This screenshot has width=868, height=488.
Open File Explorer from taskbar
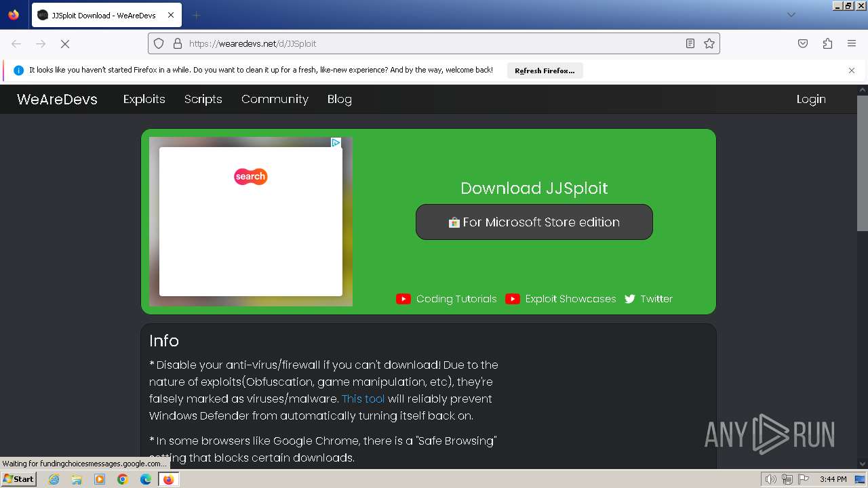click(77, 479)
